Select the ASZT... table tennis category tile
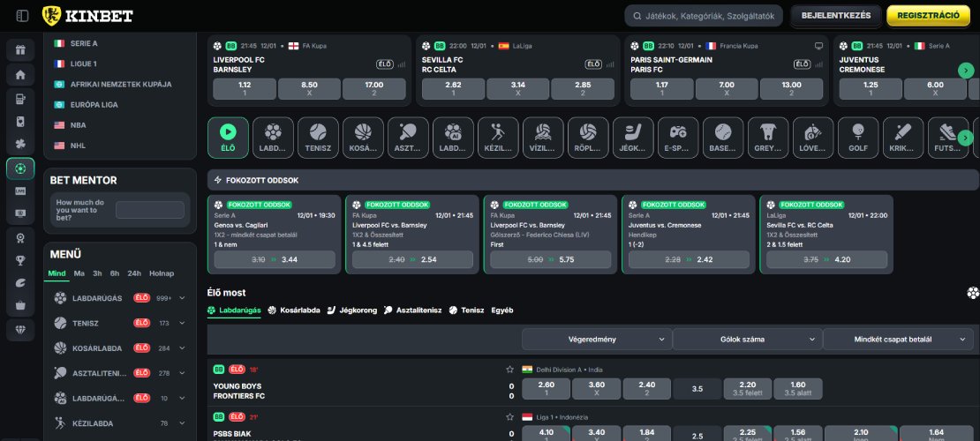This screenshot has width=980, height=441. [x=408, y=138]
